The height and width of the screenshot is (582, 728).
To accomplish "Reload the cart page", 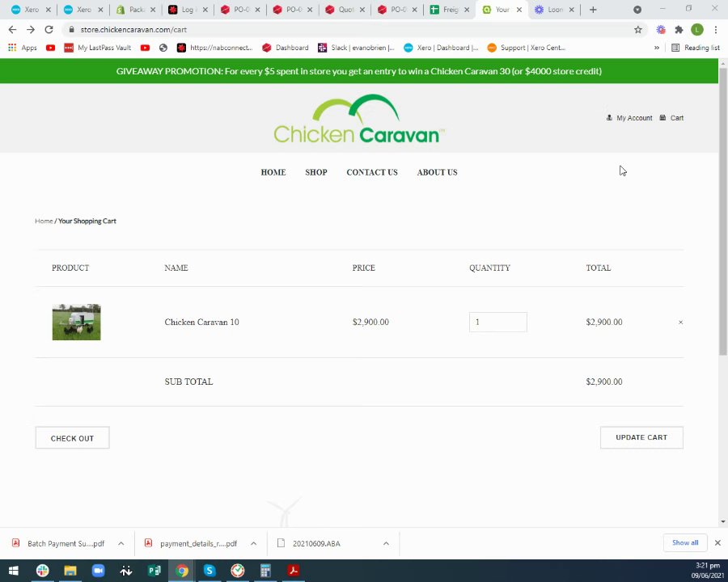I will point(49,30).
